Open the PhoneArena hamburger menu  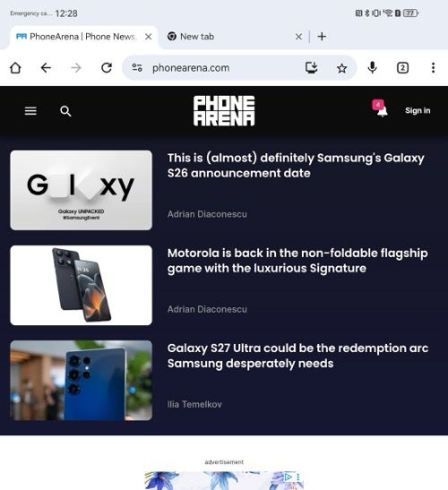point(30,111)
